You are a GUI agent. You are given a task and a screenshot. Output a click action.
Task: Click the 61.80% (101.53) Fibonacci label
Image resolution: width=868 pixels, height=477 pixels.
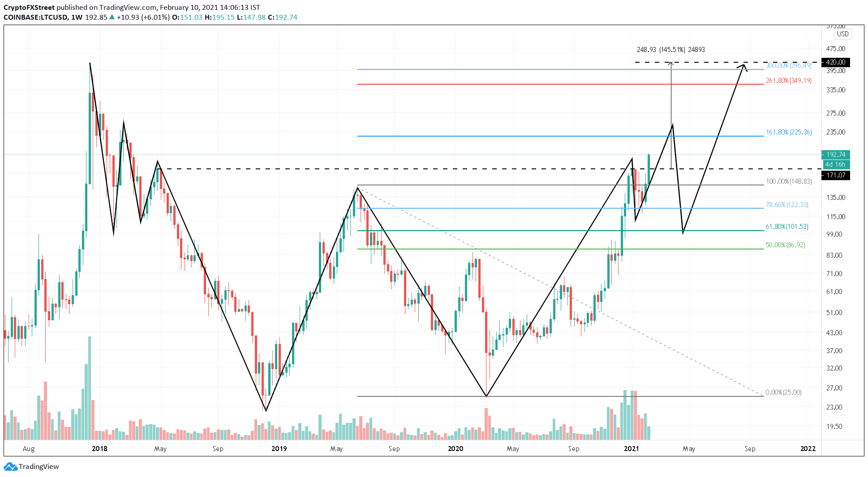point(787,227)
